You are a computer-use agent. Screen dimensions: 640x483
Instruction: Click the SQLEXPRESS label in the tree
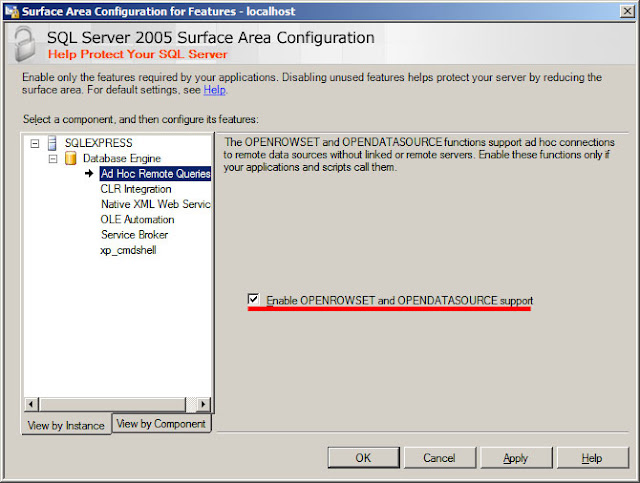[98, 143]
